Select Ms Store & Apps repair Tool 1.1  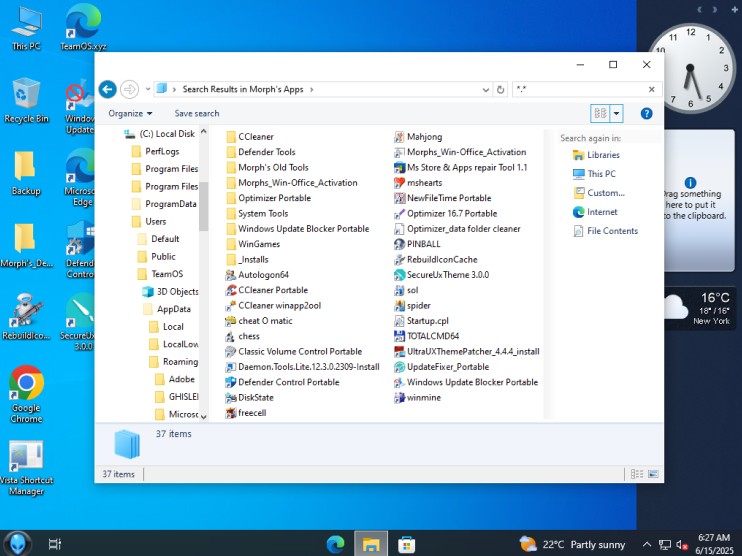click(x=460, y=168)
